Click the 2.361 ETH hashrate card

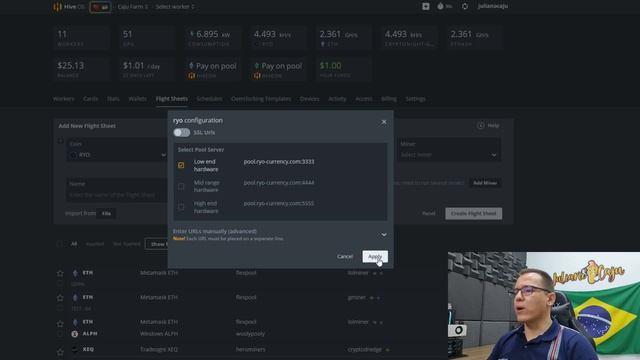(344, 38)
